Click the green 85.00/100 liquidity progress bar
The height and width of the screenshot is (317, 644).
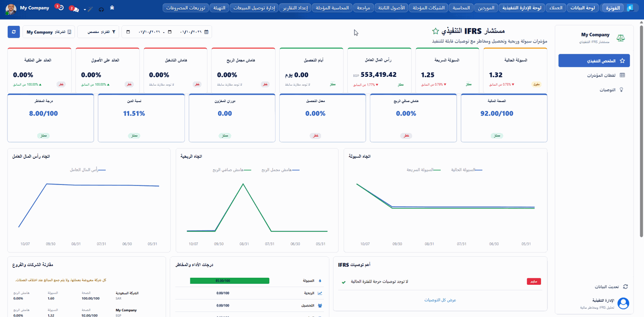coord(230,281)
